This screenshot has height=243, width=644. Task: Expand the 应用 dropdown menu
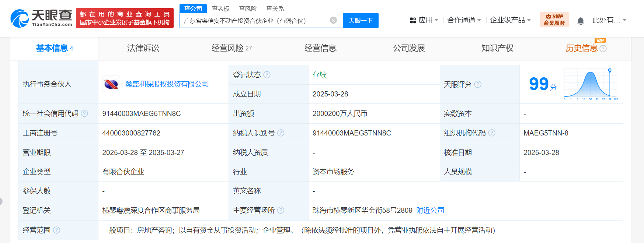click(424, 20)
